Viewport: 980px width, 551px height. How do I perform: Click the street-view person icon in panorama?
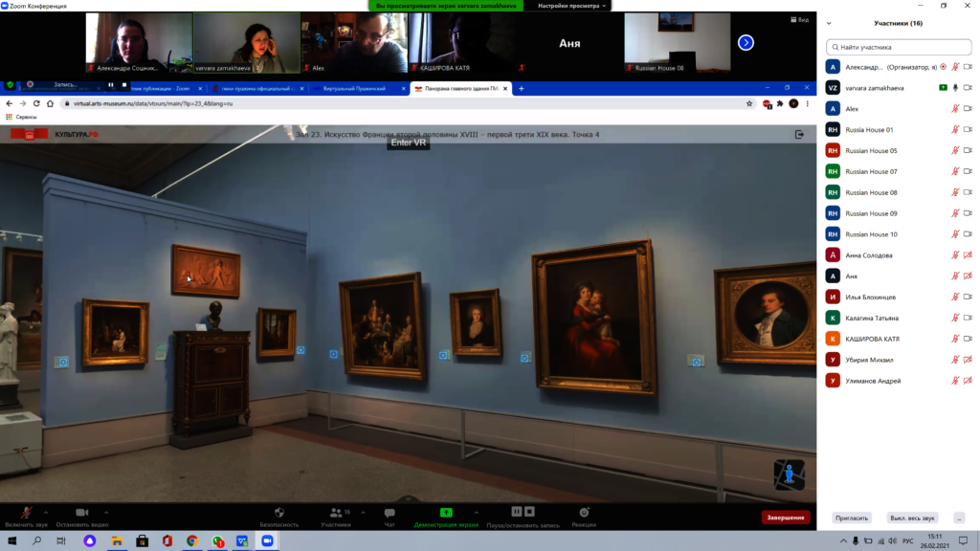click(x=790, y=474)
